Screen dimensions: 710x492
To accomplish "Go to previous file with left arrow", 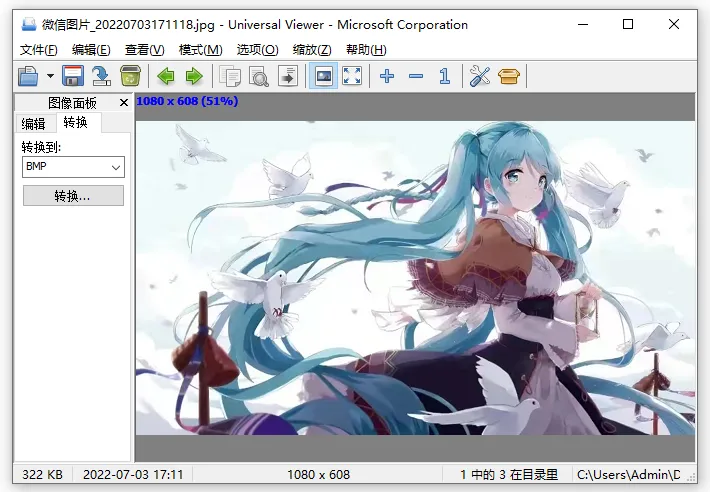I will tap(166, 76).
